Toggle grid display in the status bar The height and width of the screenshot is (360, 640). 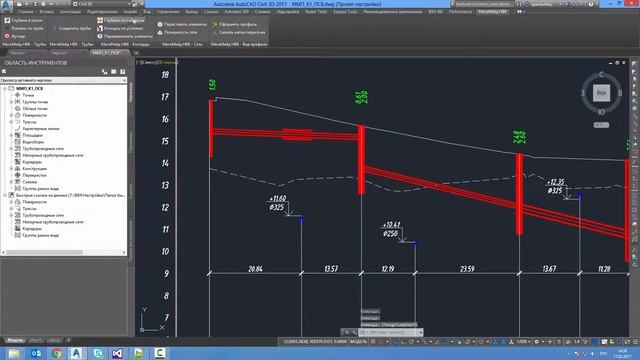(x=373, y=342)
